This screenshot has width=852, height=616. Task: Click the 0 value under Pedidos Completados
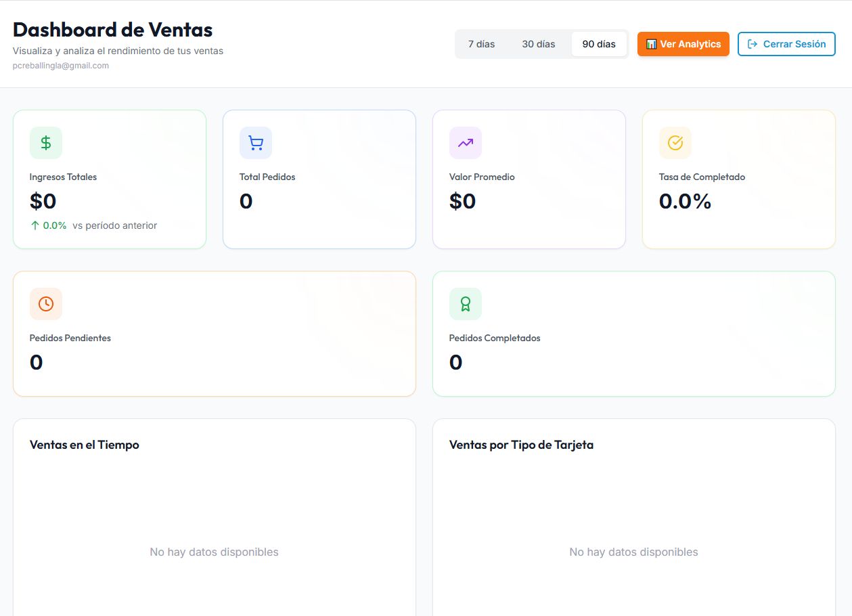pyautogui.click(x=456, y=362)
